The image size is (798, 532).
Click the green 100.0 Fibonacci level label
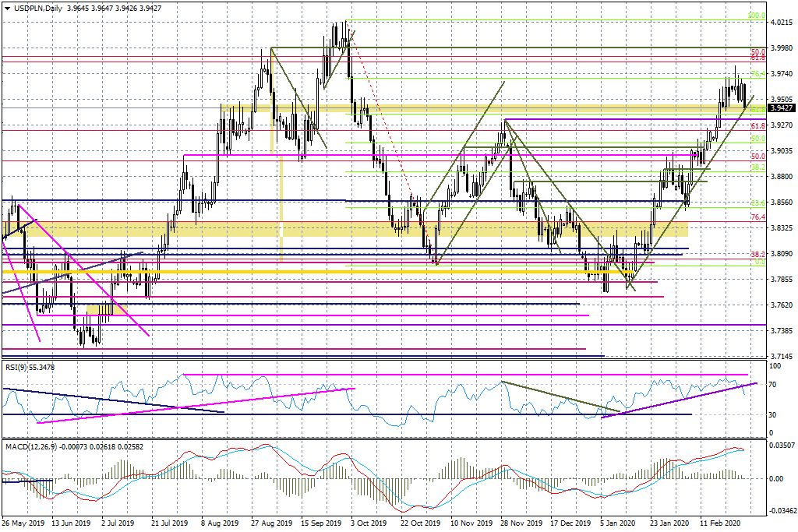pos(756,16)
